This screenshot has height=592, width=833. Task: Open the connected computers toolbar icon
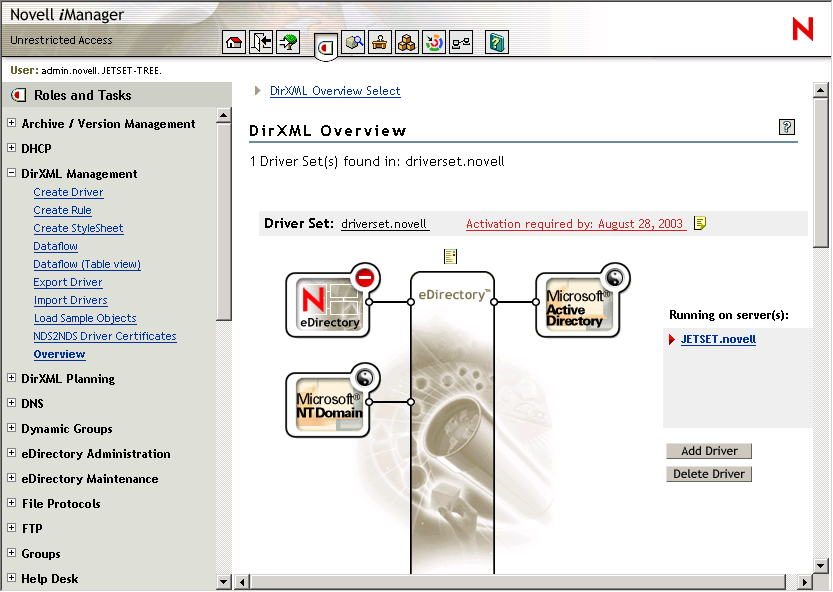tap(461, 42)
